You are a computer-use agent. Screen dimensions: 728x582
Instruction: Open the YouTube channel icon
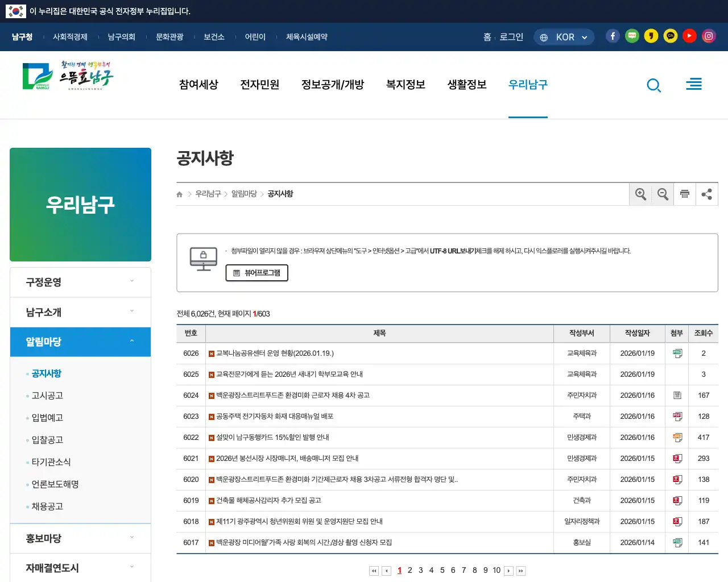[x=689, y=35]
